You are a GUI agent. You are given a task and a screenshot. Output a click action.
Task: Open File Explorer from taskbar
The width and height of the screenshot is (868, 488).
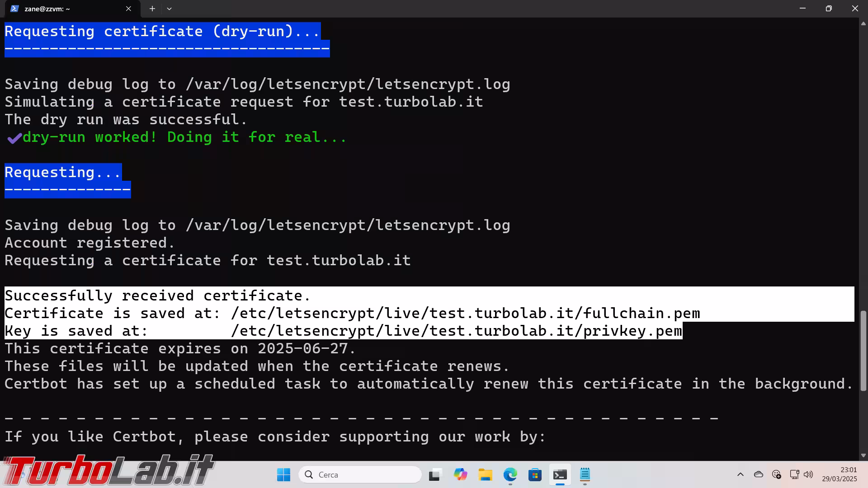pos(485,475)
